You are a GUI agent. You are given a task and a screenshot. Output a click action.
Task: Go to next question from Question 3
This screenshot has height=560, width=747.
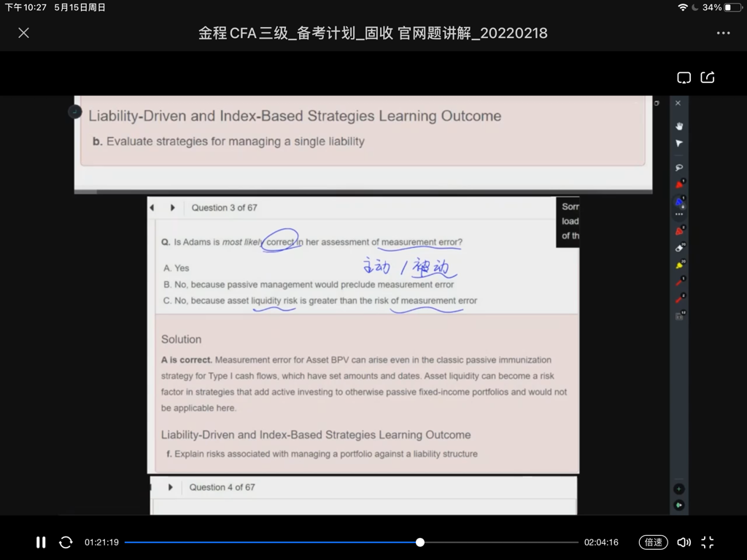[173, 208]
